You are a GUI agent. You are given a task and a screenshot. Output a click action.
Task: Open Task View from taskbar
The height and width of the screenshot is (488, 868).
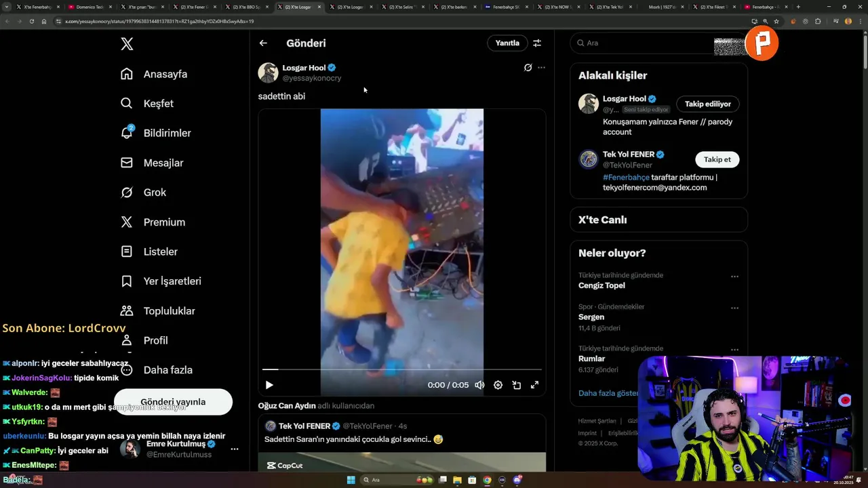pos(443,480)
